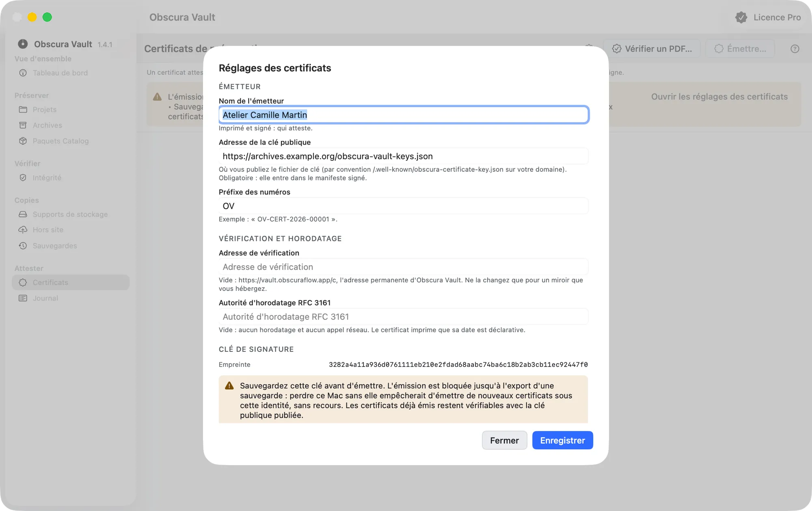Screen dimensions: 812x511
Task: Select the Projets folder icon
Action: point(23,110)
